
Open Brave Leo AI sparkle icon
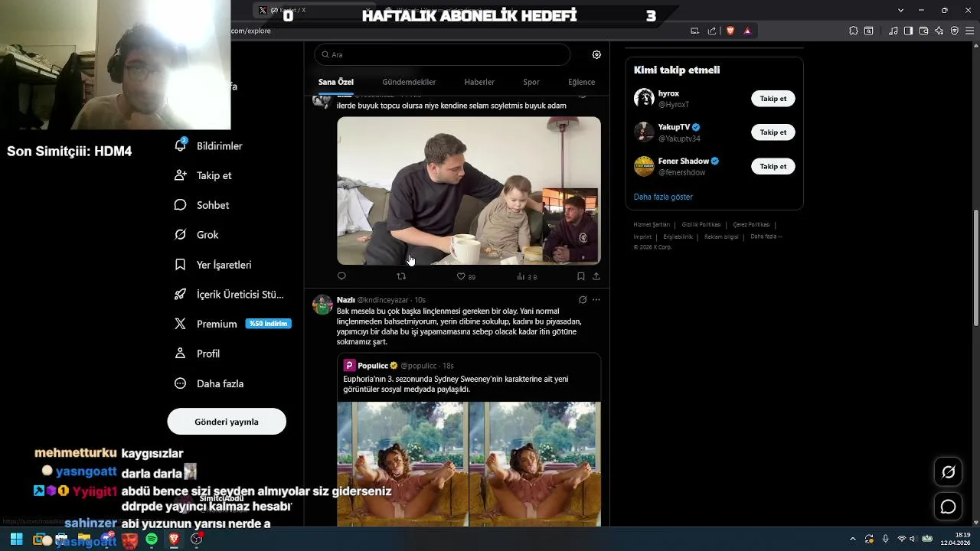[939, 31]
